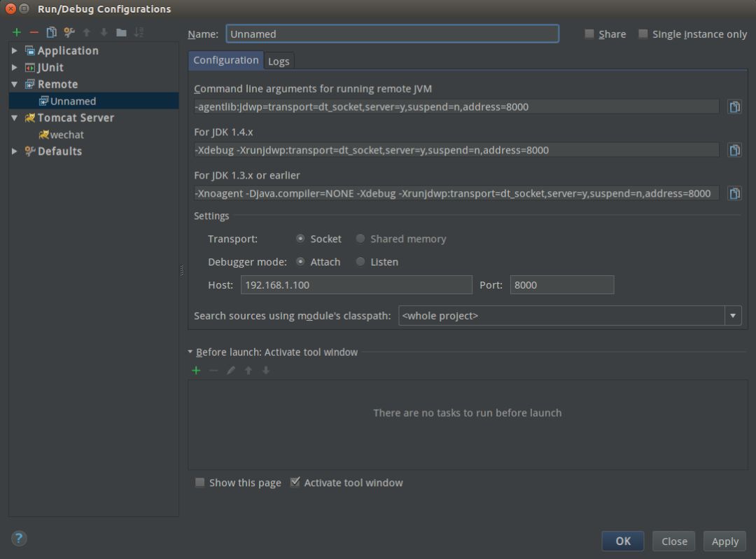
Task: Click the Tomcat Server cat icon
Action: [x=30, y=118]
